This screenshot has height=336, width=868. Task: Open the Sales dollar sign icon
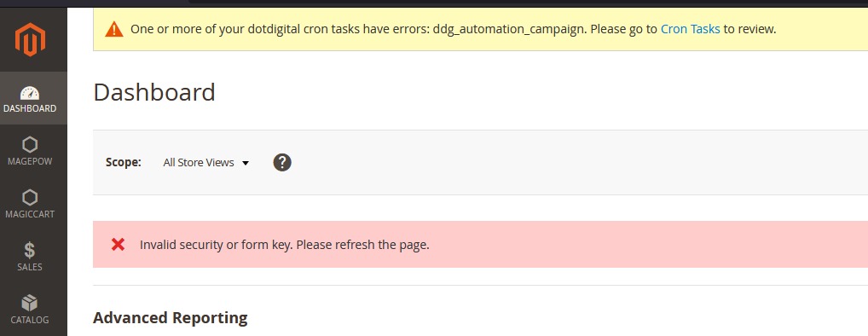(x=30, y=250)
